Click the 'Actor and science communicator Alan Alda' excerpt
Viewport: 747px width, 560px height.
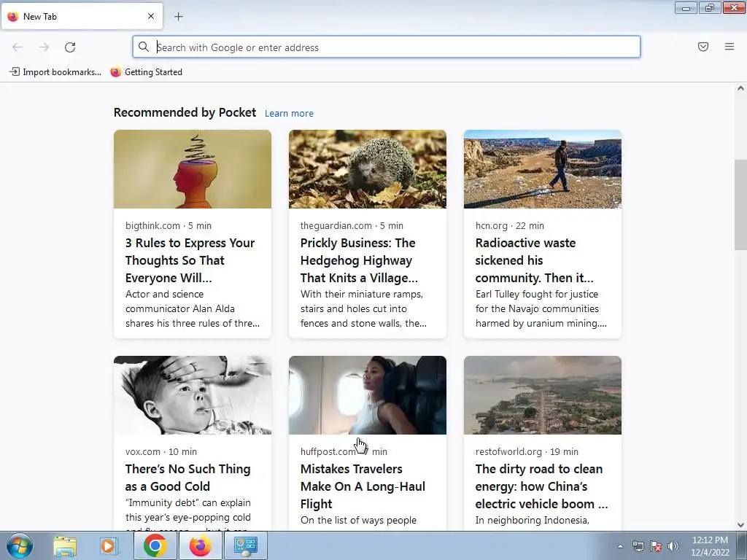pyautogui.click(x=193, y=308)
